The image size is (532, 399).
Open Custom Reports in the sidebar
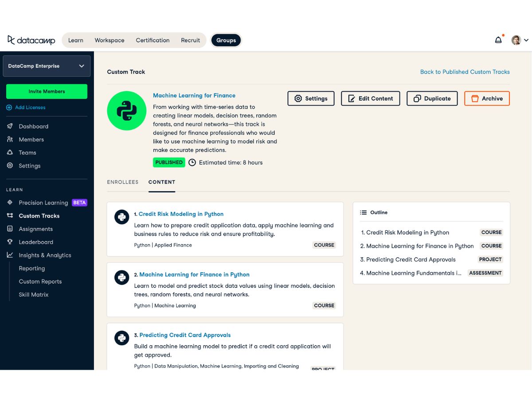tap(40, 282)
